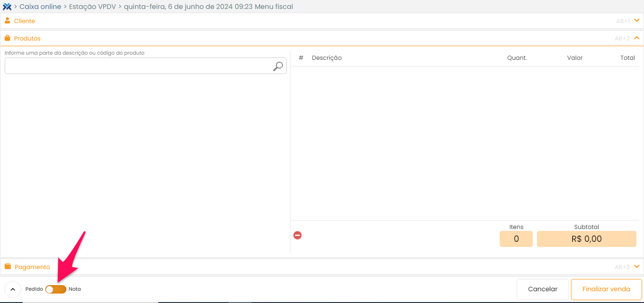644x303 pixels.
Task: Click the Subtotal R$ 0,00 field
Action: [x=586, y=239]
